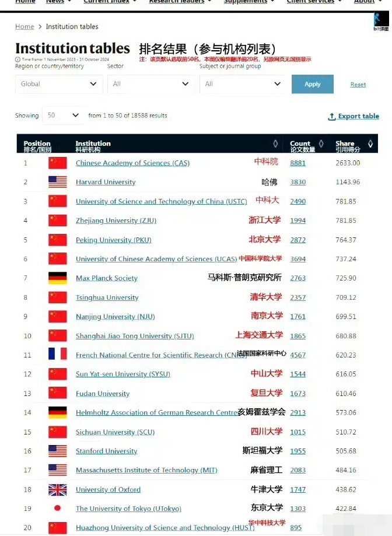This screenshot has width=392, height=536.
Task: Open the Zhejiang University (ZJU) link
Action: click(x=116, y=220)
